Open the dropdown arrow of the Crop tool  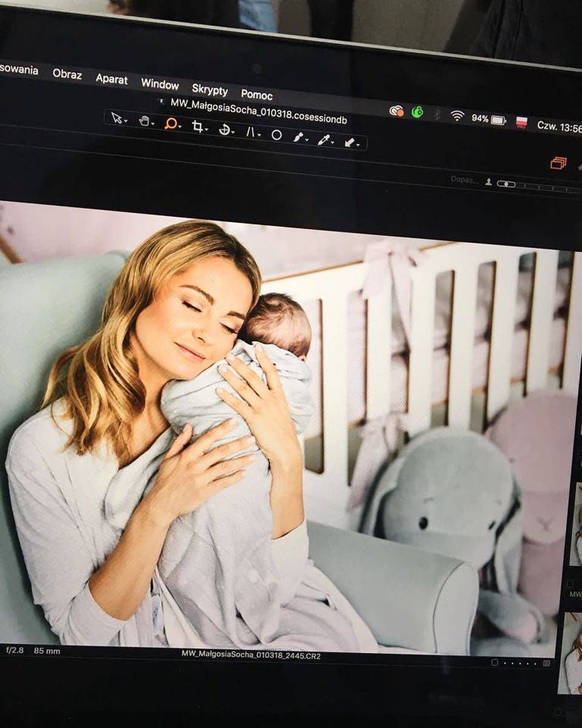tap(207, 129)
